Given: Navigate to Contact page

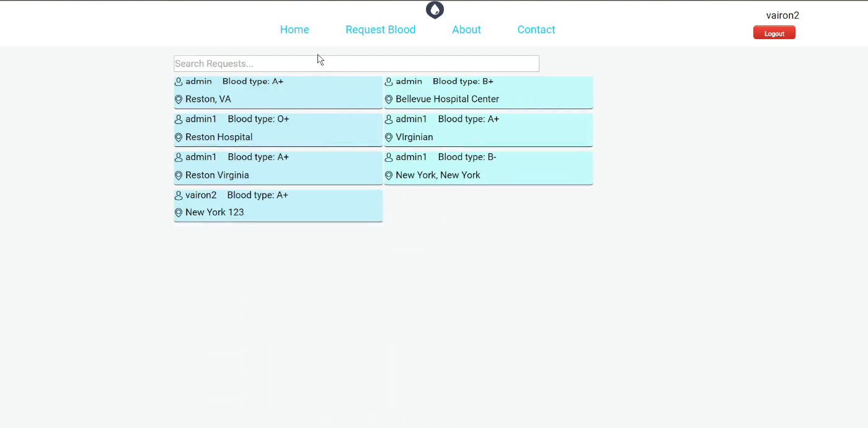Looking at the screenshot, I should tap(536, 30).
